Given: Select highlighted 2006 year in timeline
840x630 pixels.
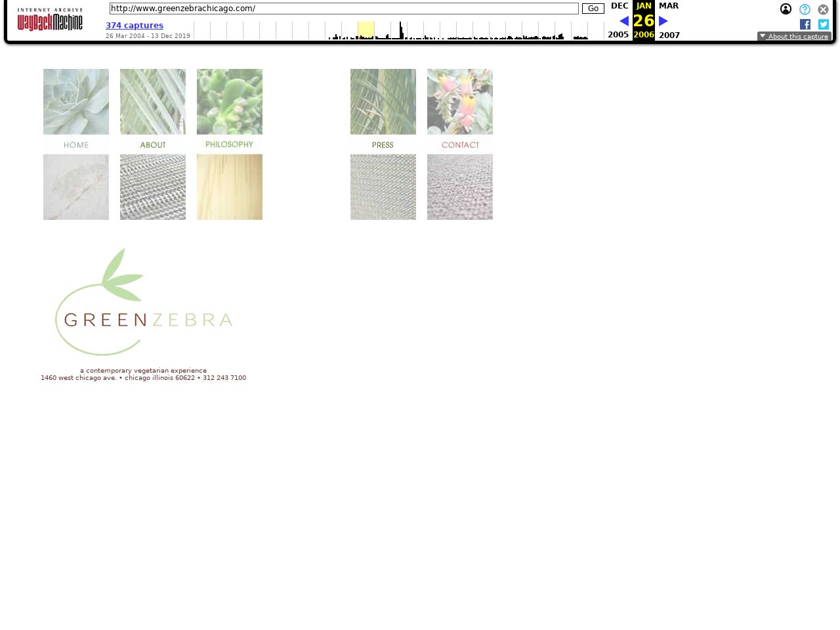Looking at the screenshot, I should point(366,30).
